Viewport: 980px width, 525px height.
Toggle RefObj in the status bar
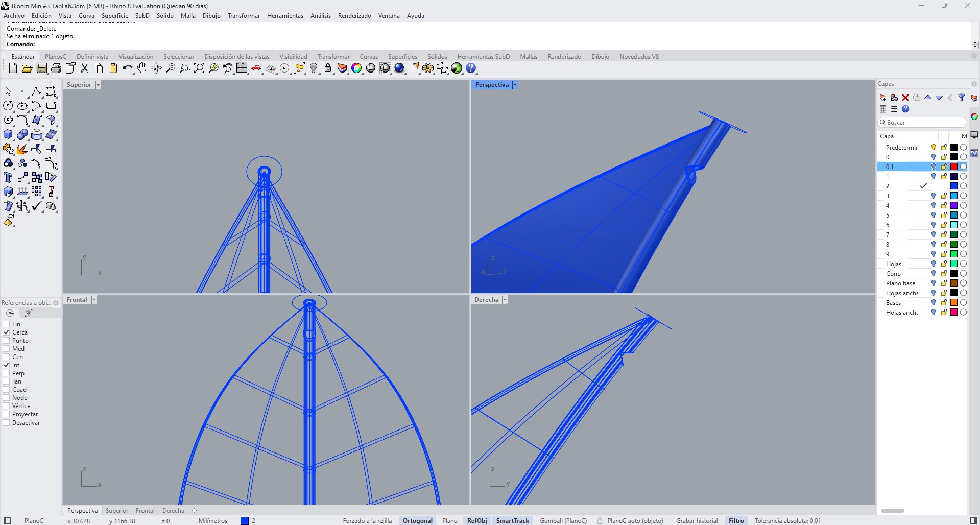(x=477, y=521)
